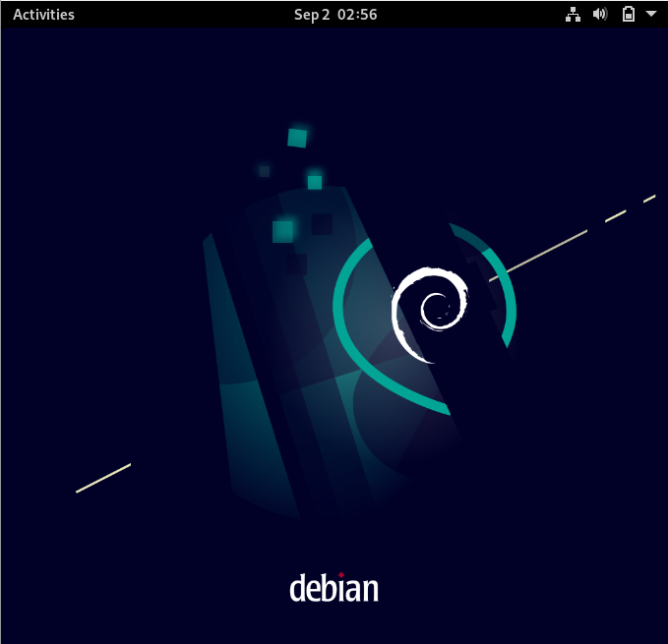The image size is (668, 644).
Task: Click the volume speaker icon
Action: click(x=600, y=15)
